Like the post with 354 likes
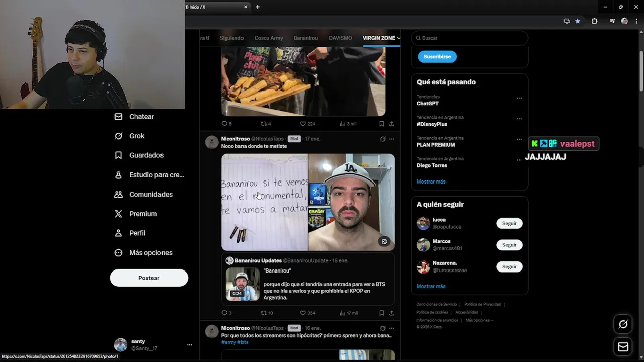This screenshot has width=644, height=362. [303, 313]
